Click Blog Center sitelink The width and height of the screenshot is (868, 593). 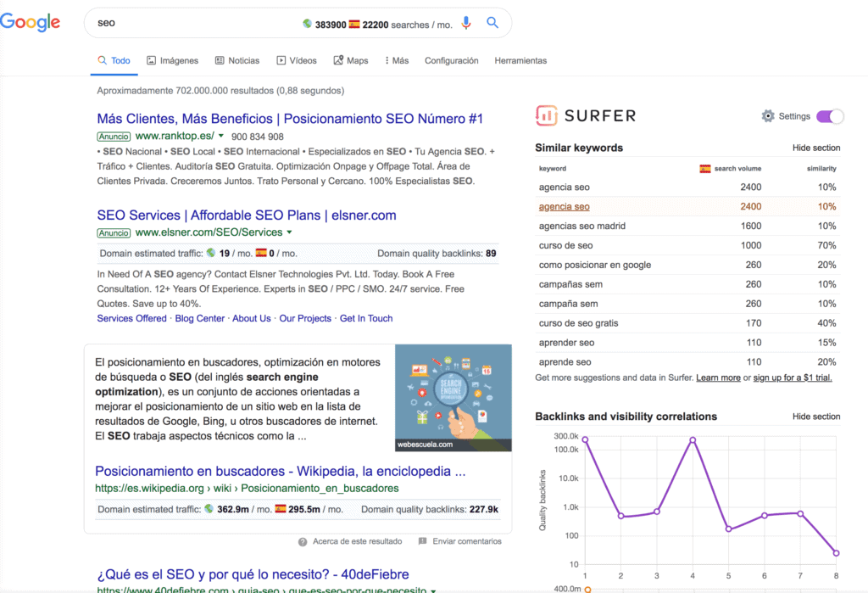pos(200,318)
